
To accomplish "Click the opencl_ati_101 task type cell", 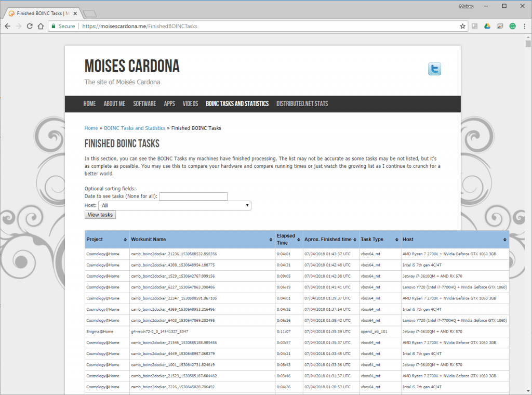I will (x=374, y=332).
